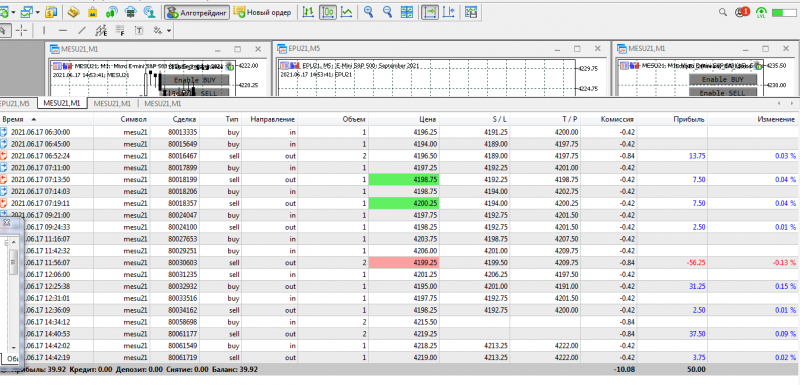
Task: Click the Новый ордер button
Action: click(x=262, y=12)
